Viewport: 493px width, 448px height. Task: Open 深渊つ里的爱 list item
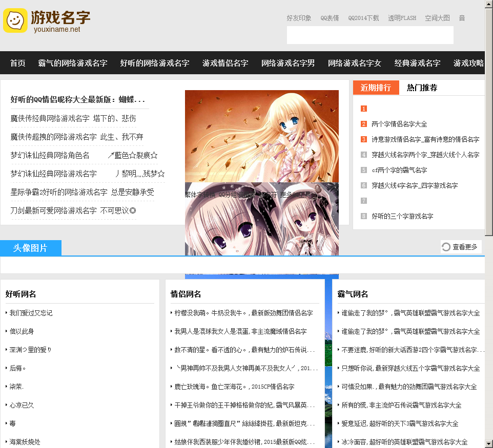(x=31, y=350)
